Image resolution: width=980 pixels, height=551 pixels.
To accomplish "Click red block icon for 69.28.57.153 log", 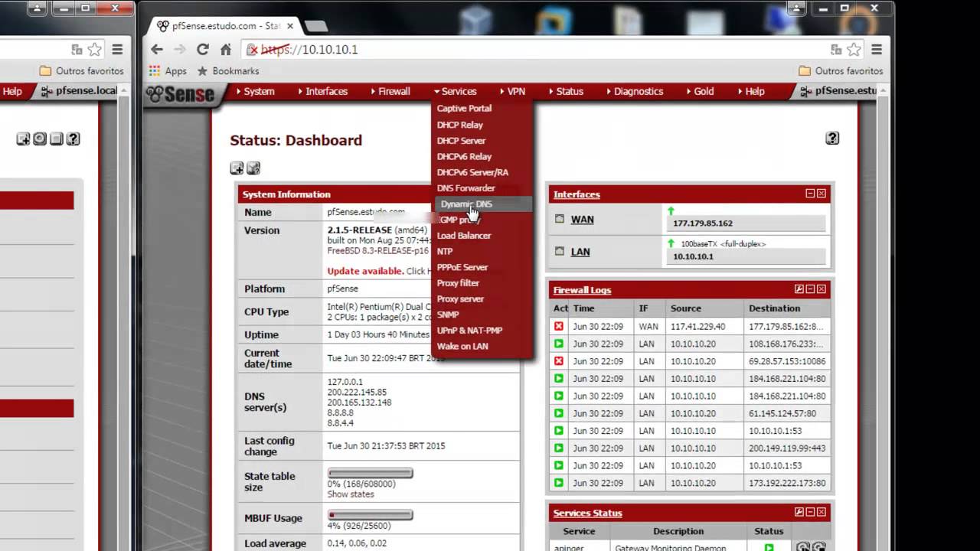I will (559, 361).
